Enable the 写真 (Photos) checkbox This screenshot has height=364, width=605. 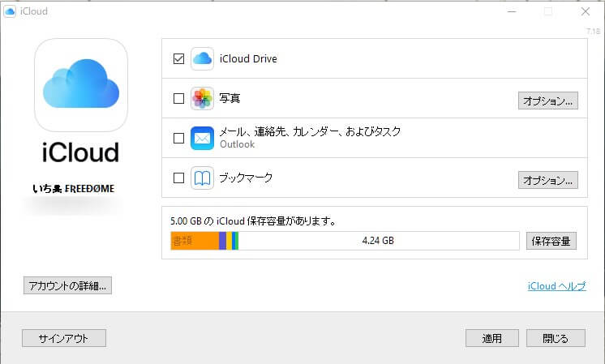[178, 99]
